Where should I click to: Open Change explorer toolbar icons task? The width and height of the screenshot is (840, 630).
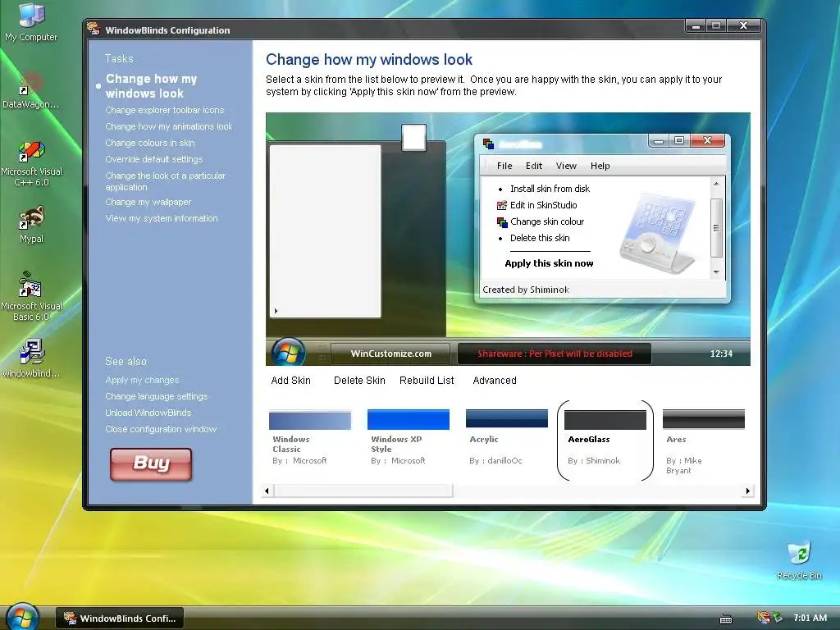164,111
